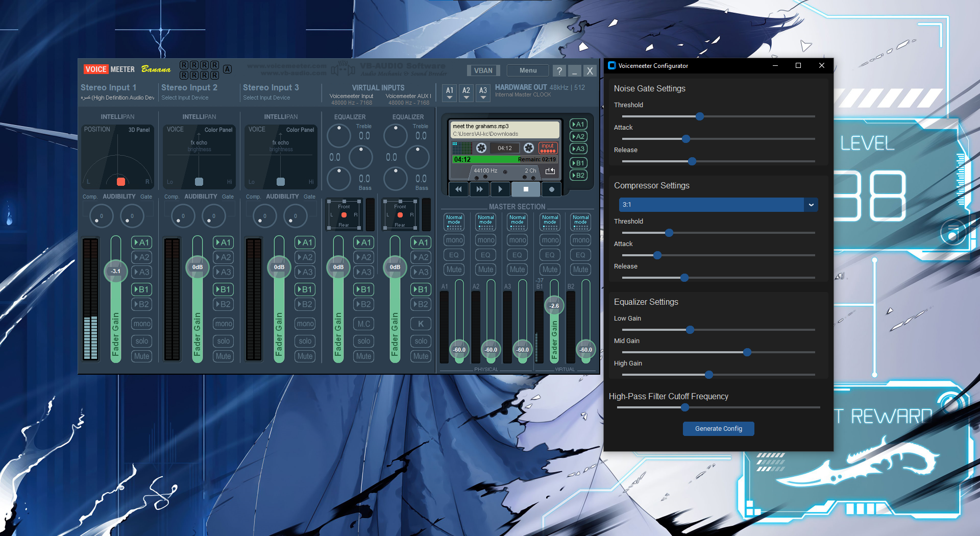Start recording with the cassette record button
The height and width of the screenshot is (536, 980).
(x=552, y=189)
